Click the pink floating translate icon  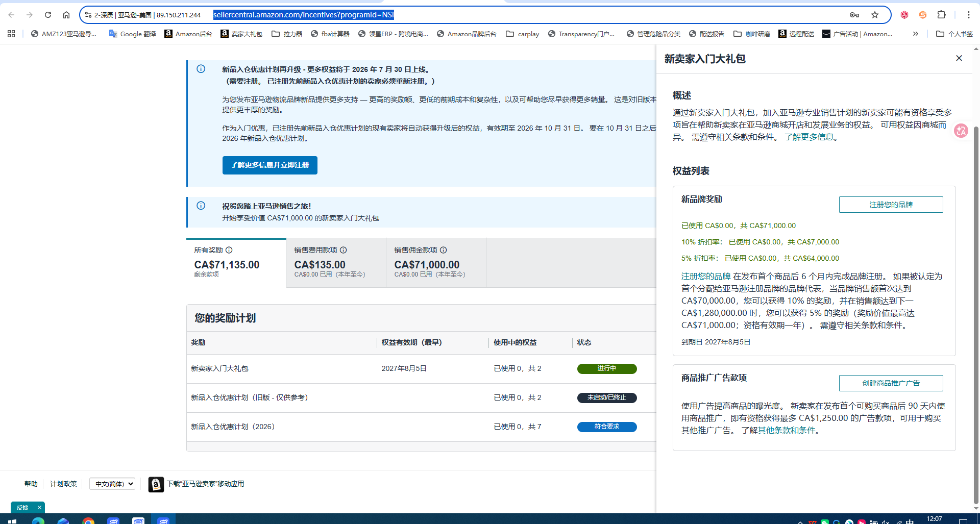pos(961,131)
